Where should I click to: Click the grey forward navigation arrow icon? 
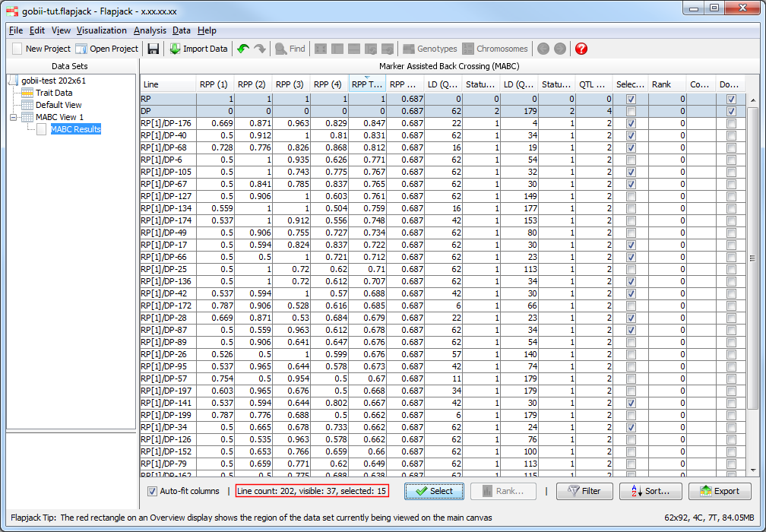(x=560, y=49)
